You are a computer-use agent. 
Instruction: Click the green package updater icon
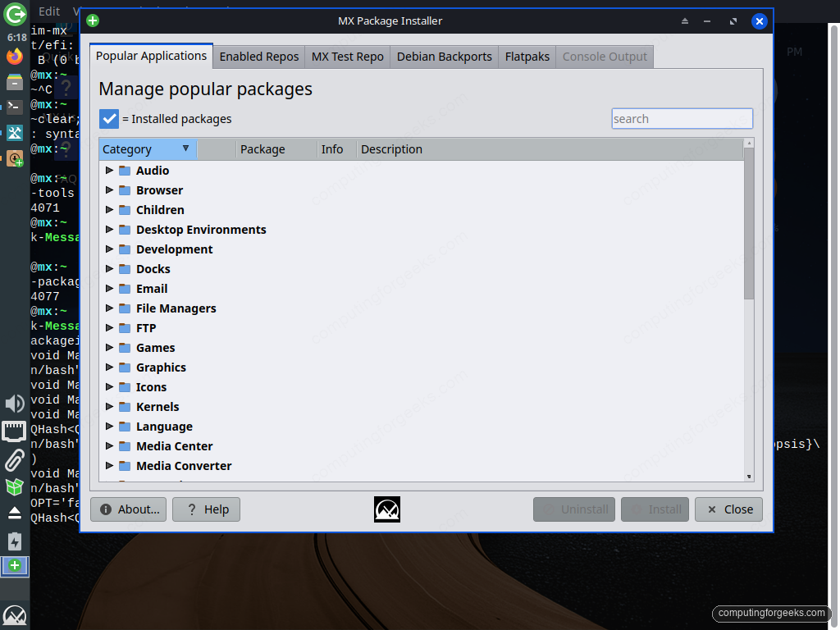[x=15, y=486]
